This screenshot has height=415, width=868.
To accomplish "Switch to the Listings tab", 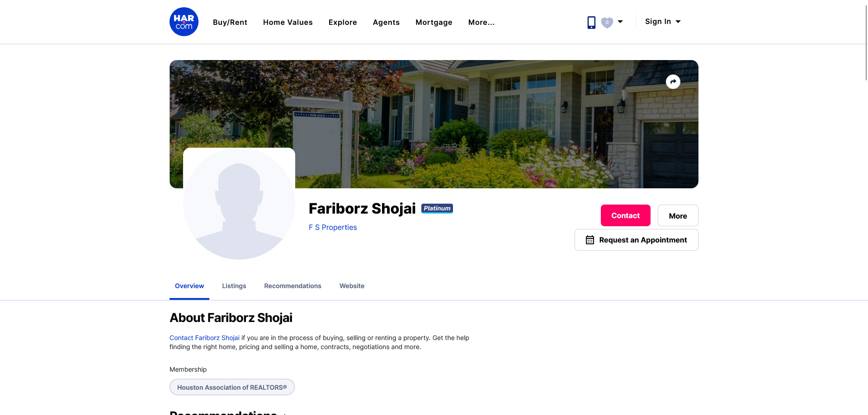I will click(234, 286).
